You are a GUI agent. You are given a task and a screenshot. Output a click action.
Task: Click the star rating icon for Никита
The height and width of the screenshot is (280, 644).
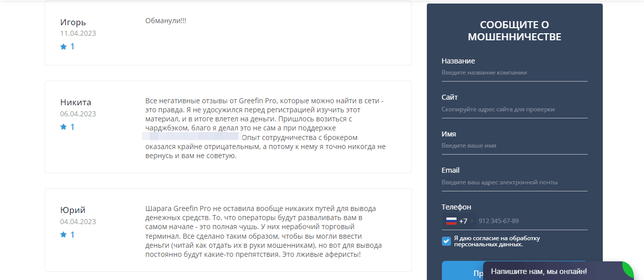coord(64,127)
